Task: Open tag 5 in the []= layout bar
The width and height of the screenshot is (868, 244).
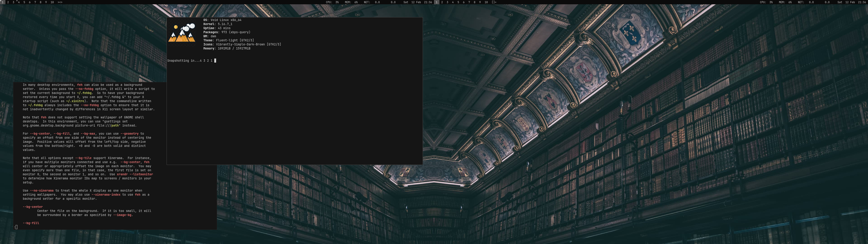Action: pyautogui.click(x=458, y=2)
